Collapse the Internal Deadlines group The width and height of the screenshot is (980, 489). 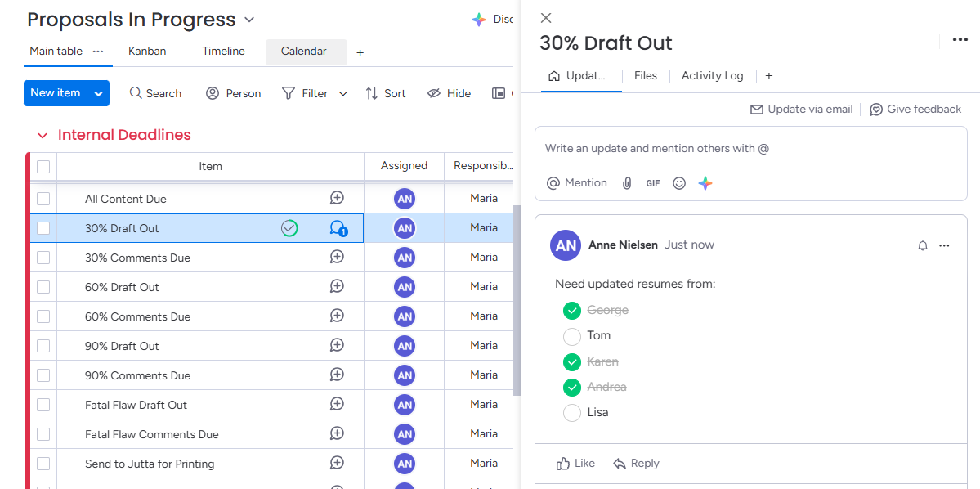pos(43,136)
